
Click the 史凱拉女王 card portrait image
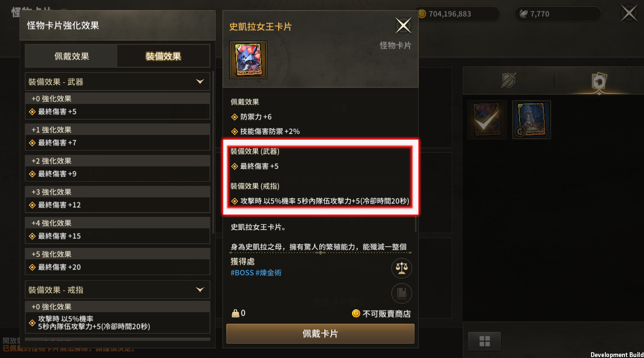(x=249, y=60)
